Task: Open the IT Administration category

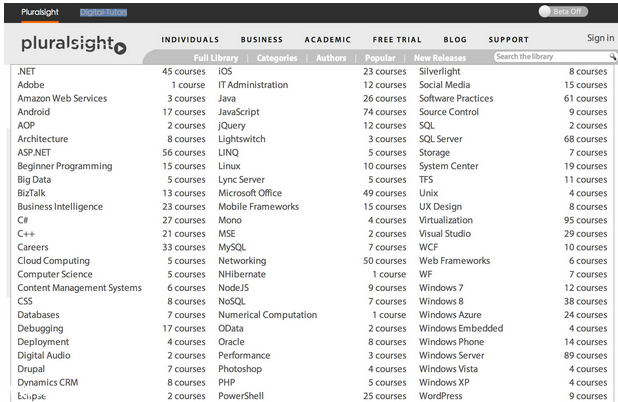Action: coord(253,85)
